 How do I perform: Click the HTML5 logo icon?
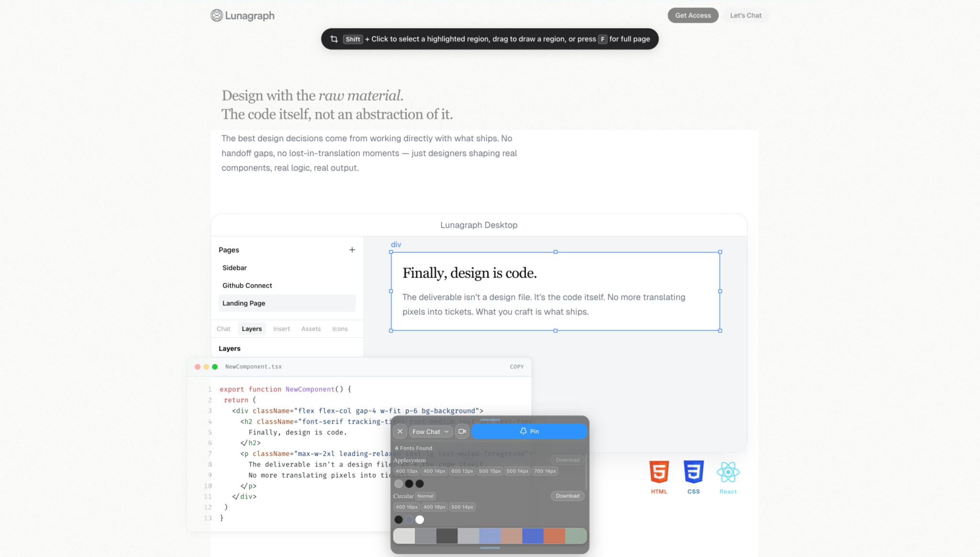click(659, 472)
